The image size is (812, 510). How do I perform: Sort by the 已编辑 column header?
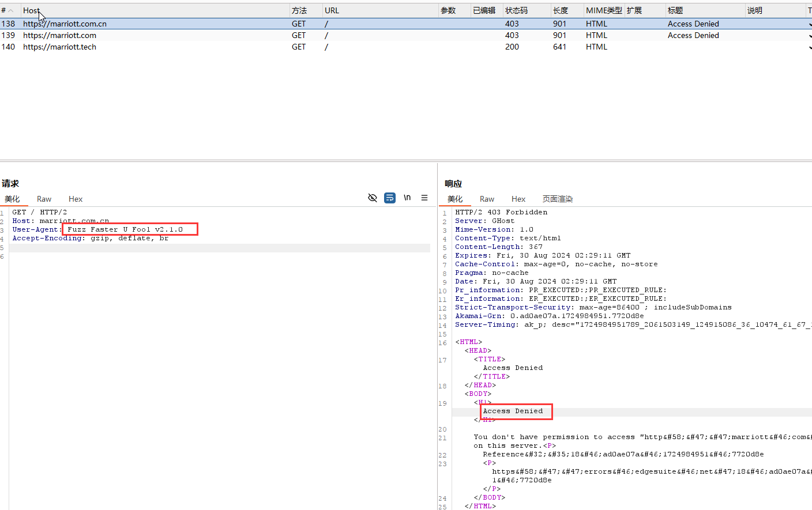tap(487, 10)
